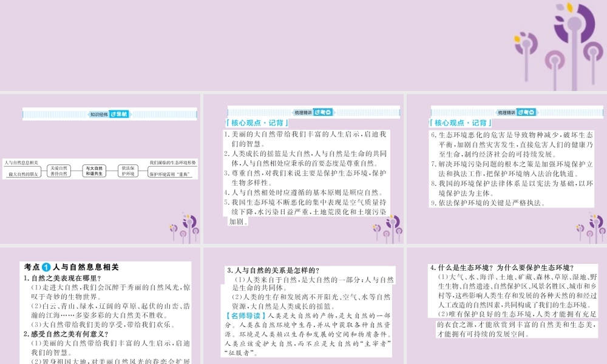
Task: Open the 核心观点 slide listing points 6 to 9
Action: (x=507, y=169)
